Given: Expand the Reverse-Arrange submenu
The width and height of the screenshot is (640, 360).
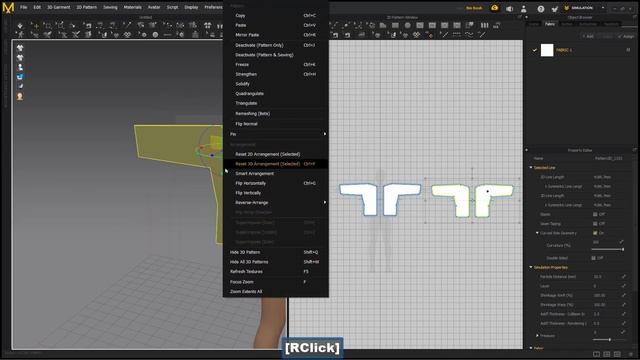Looking at the screenshot, I should click(325, 202).
